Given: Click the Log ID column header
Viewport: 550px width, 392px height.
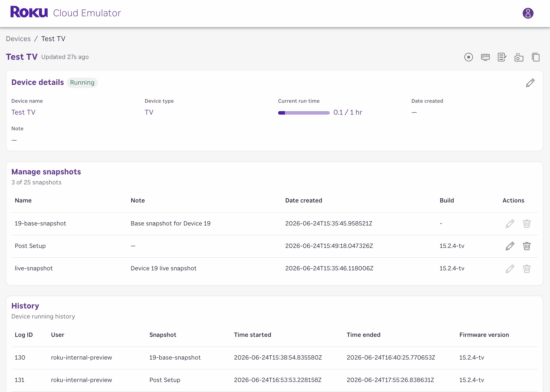Looking at the screenshot, I should tap(24, 335).
